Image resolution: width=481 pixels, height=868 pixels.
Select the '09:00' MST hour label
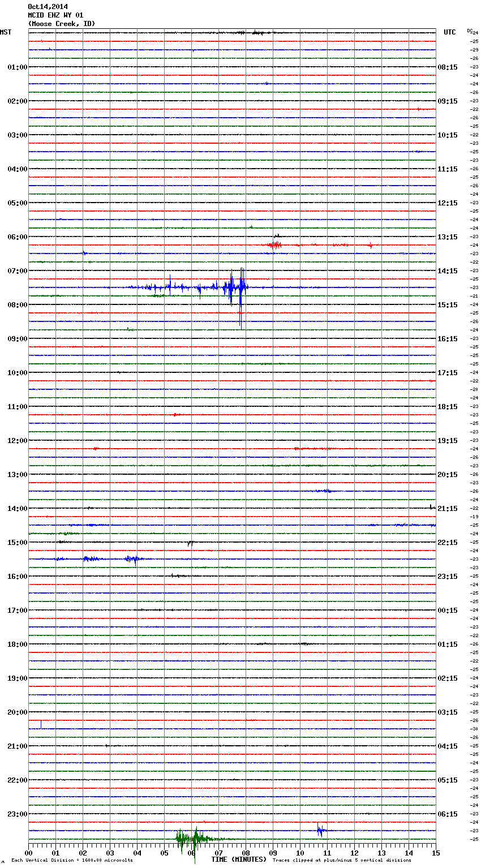pyautogui.click(x=17, y=339)
